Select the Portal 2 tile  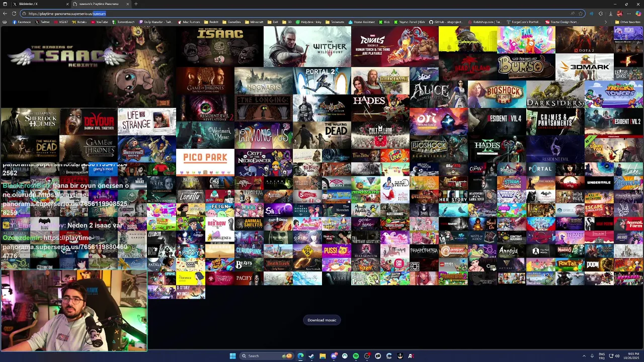click(322, 80)
